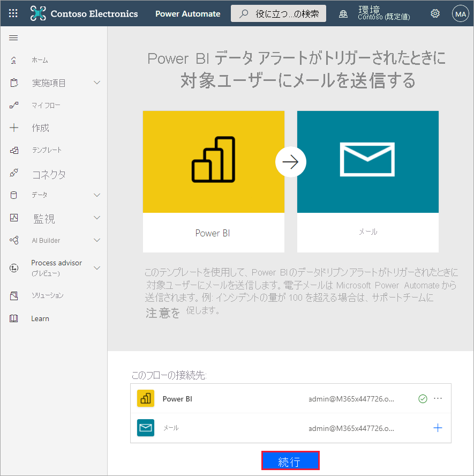The height and width of the screenshot is (476, 474).
Task: Click the green checkmark on Power BI connection
Action: (423, 398)
